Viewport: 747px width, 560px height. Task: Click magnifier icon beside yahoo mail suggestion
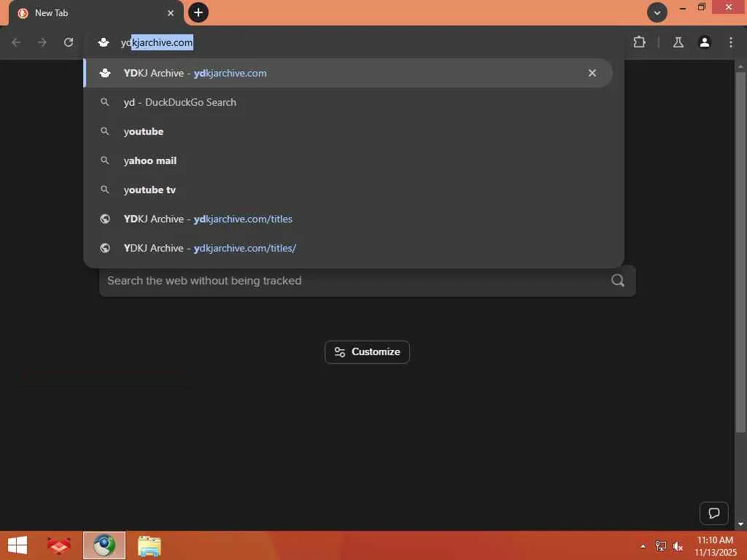105,160
